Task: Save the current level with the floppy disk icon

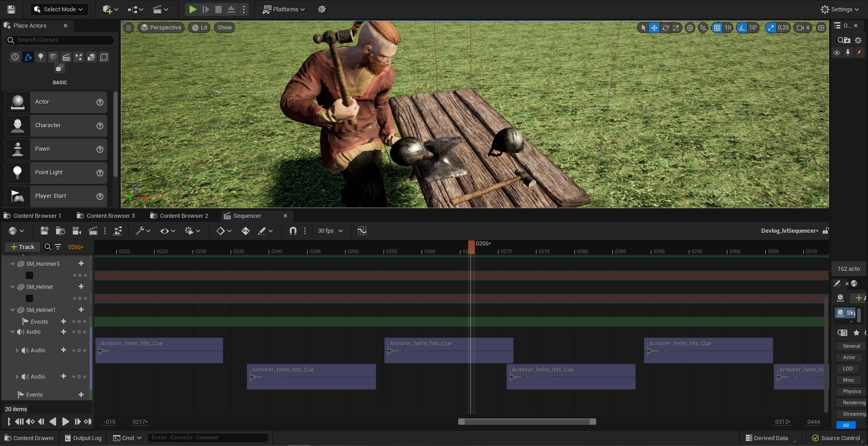Action: point(11,9)
